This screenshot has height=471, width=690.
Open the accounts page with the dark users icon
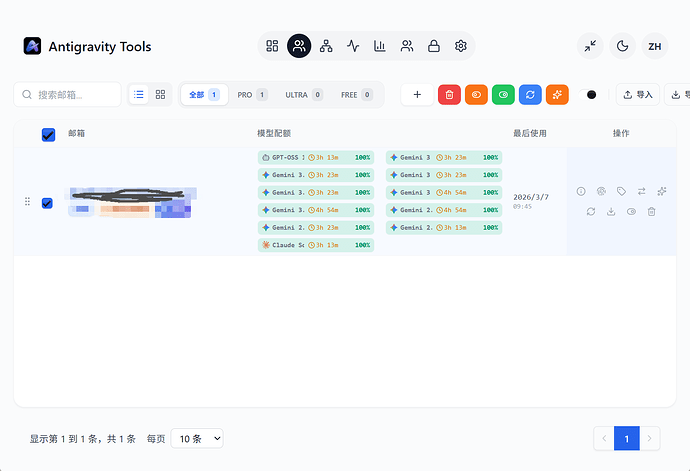coord(299,46)
